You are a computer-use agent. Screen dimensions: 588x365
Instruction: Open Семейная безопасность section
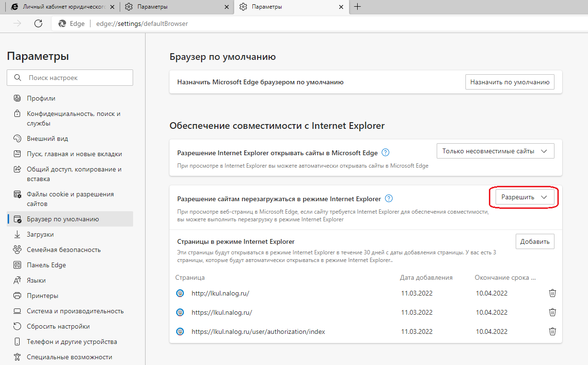[70, 250]
